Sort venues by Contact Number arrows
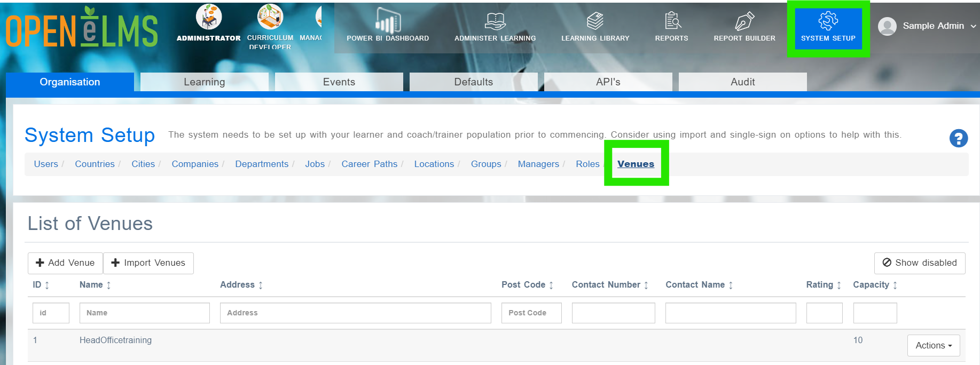The image size is (980, 365). [x=646, y=285]
